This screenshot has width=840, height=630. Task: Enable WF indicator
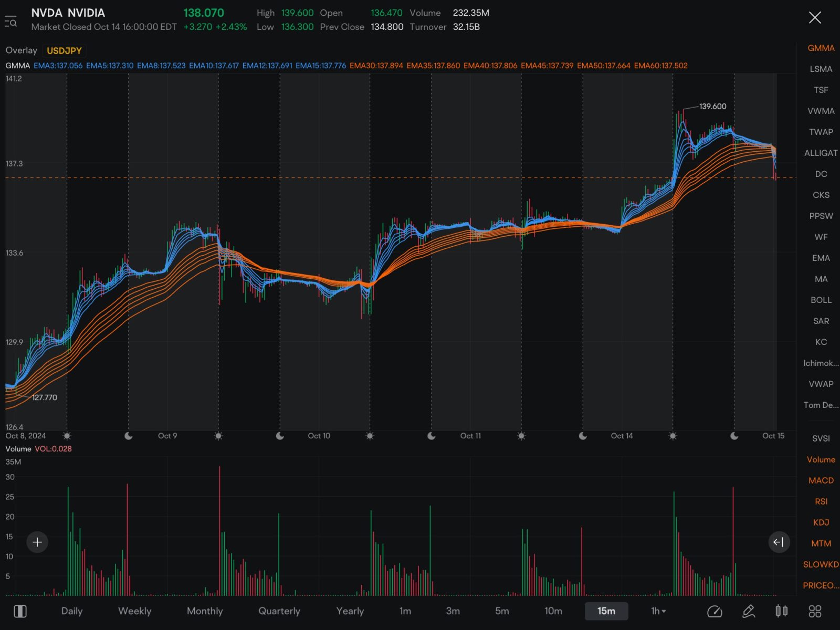[821, 237]
